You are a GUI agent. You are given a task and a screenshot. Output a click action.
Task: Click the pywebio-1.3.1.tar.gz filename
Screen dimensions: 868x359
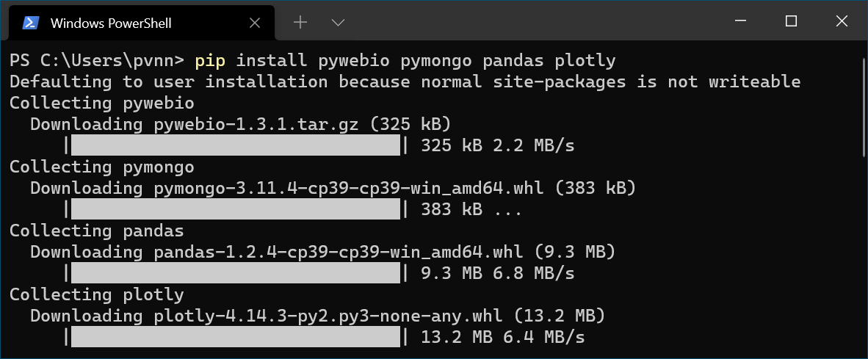click(256, 124)
